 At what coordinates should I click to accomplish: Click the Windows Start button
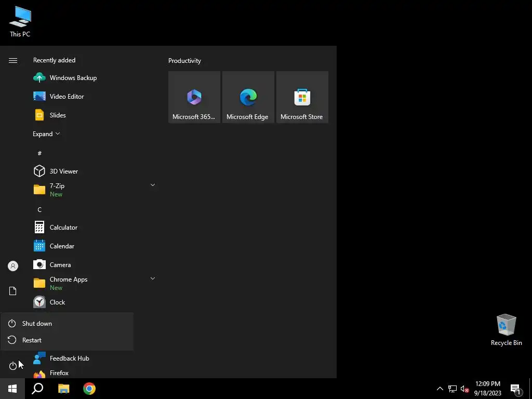pyautogui.click(x=12, y=389)
